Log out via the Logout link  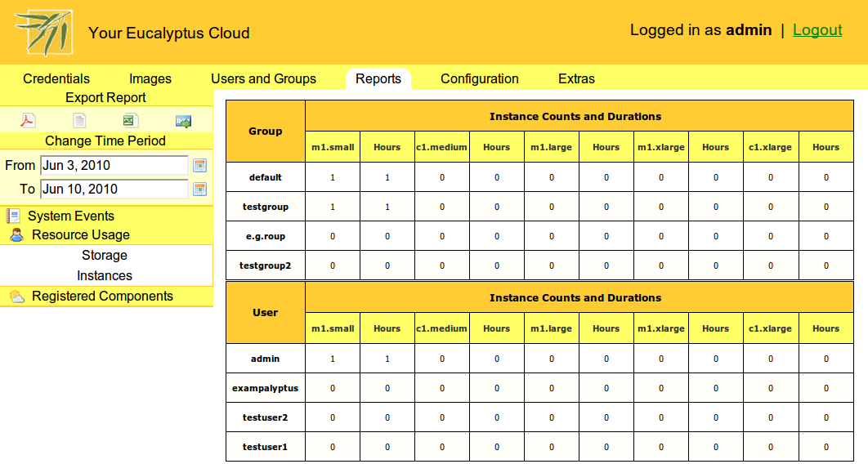point(817,30)
